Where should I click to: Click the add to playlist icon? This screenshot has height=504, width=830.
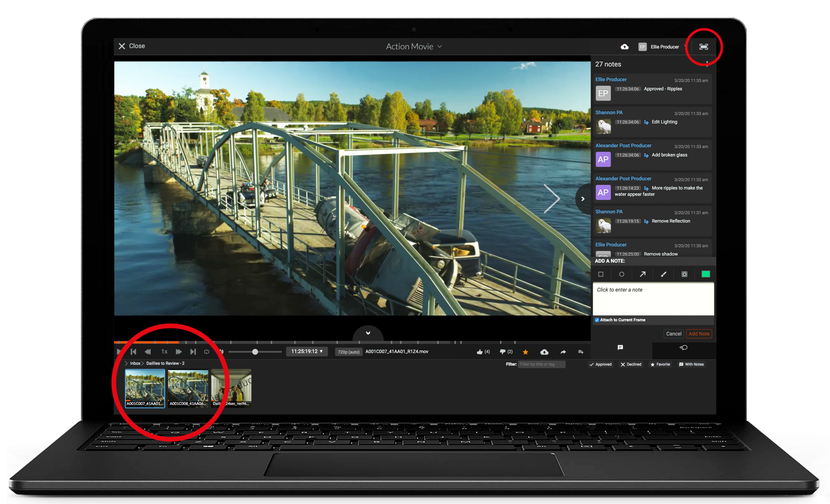click(581, 352)
